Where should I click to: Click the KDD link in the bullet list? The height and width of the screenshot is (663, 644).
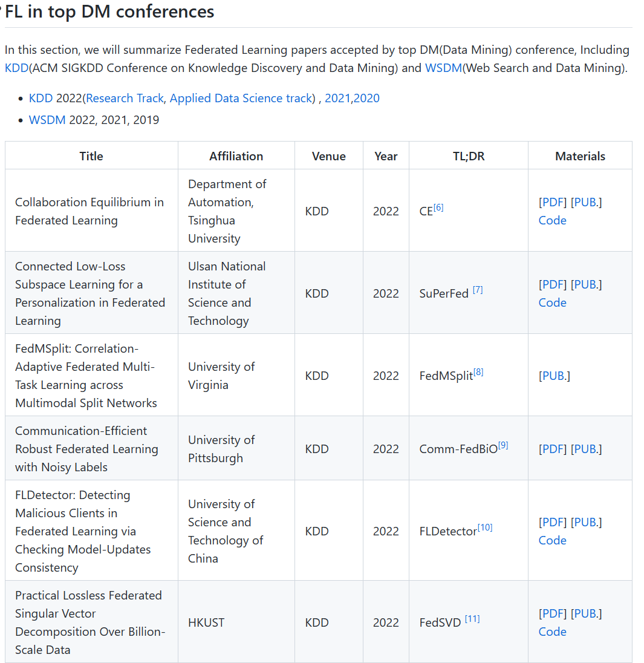(41, 98)
